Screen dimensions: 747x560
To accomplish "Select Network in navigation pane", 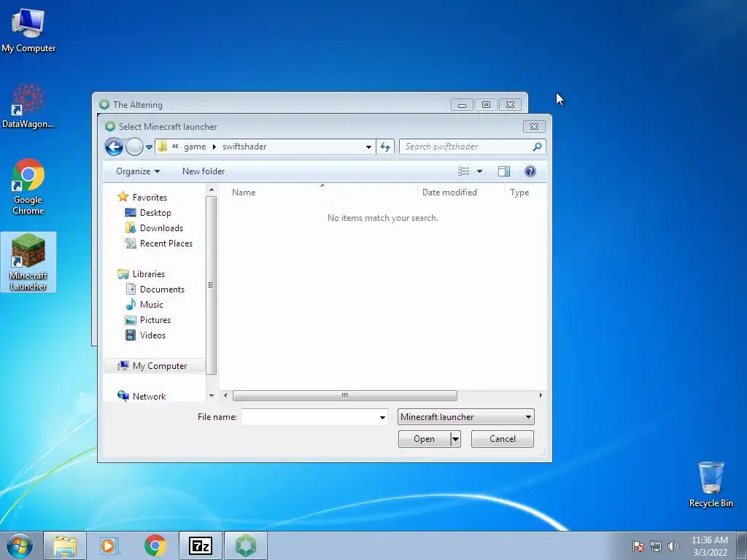I will [x=149, y=396].
